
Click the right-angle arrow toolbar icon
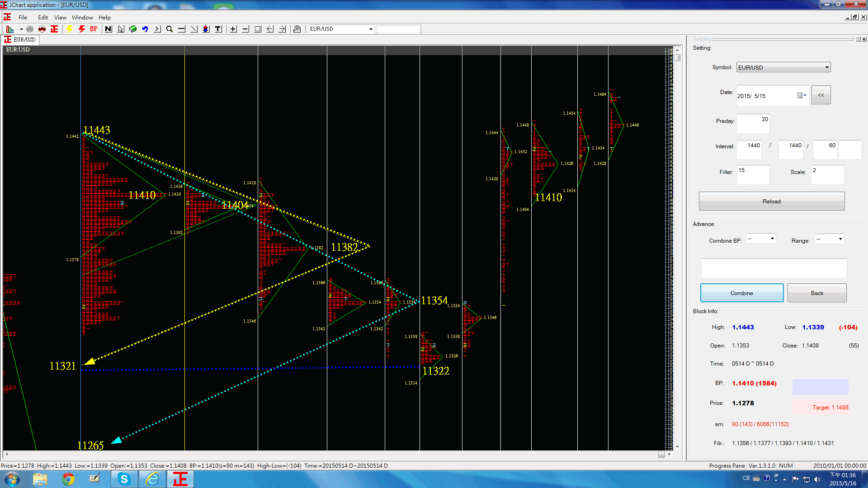(x=157, y=29)
